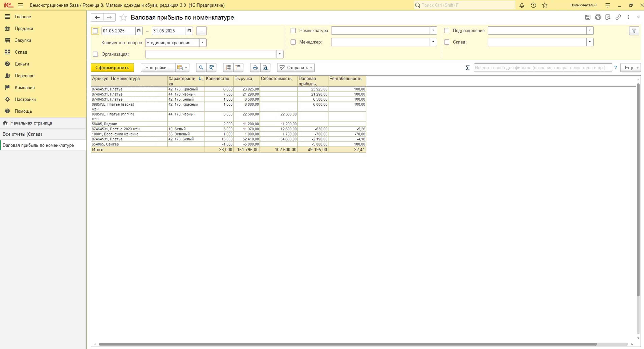Switch to Все отчеты (Склад) tab

[x=43, y=134]
